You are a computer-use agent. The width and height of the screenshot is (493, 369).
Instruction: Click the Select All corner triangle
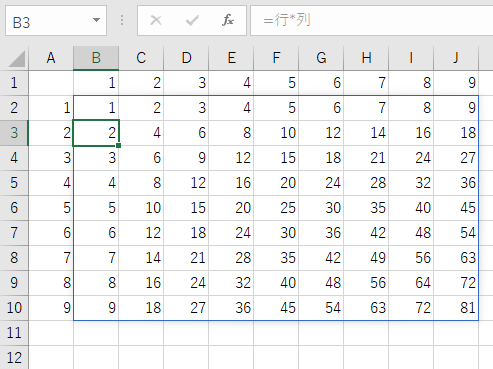pyautogui.click(x=16, y=59)
